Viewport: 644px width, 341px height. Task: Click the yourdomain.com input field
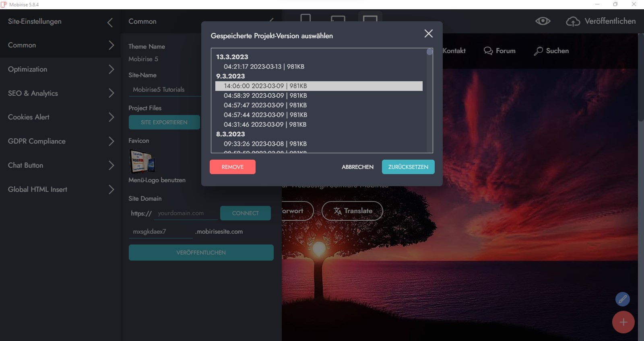tap(186, 213)
